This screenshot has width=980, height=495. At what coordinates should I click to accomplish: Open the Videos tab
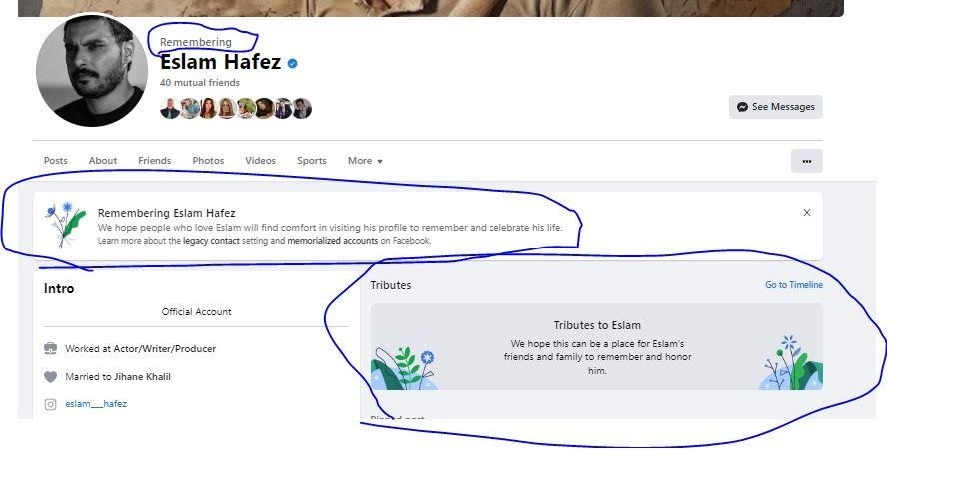click(260, 161)
